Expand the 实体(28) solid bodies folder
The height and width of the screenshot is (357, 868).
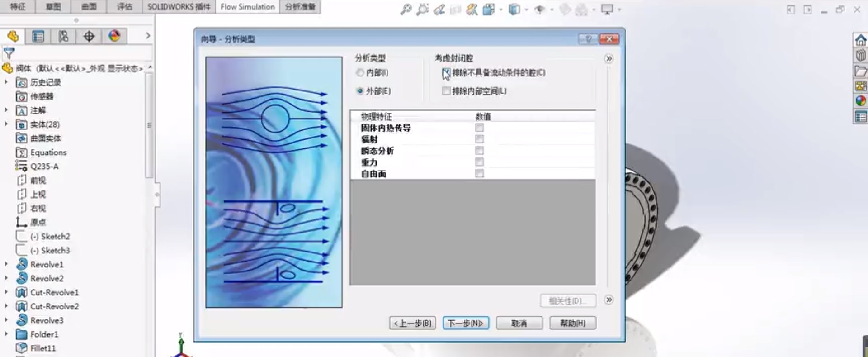click(6, 124)
